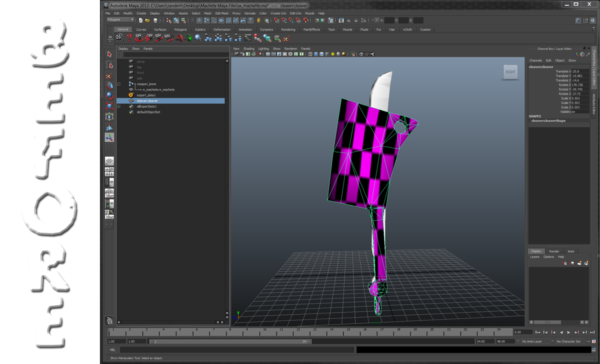Switch to Render layer tab
The image size is (600, 364).
coord(554,251)
